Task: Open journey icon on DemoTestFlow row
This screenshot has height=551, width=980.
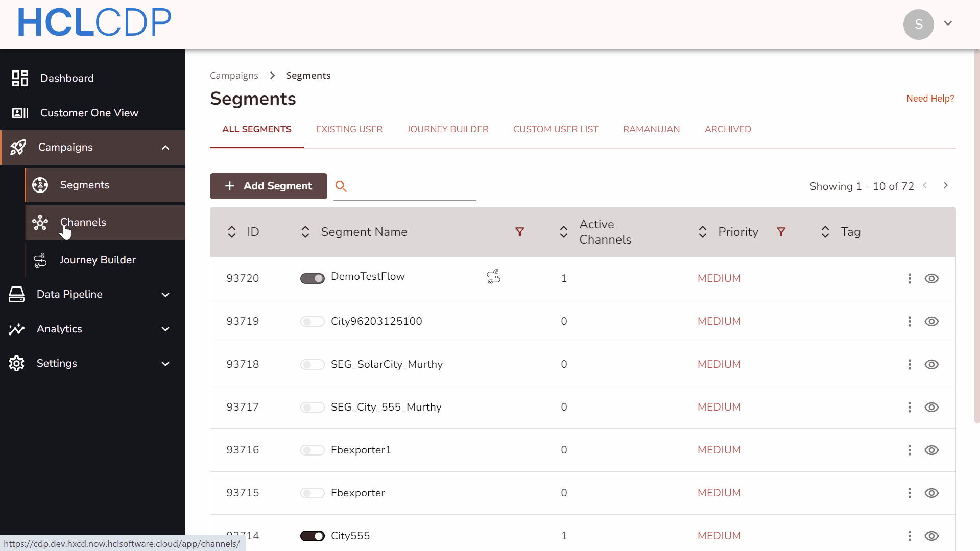Action: coord(493,277)
